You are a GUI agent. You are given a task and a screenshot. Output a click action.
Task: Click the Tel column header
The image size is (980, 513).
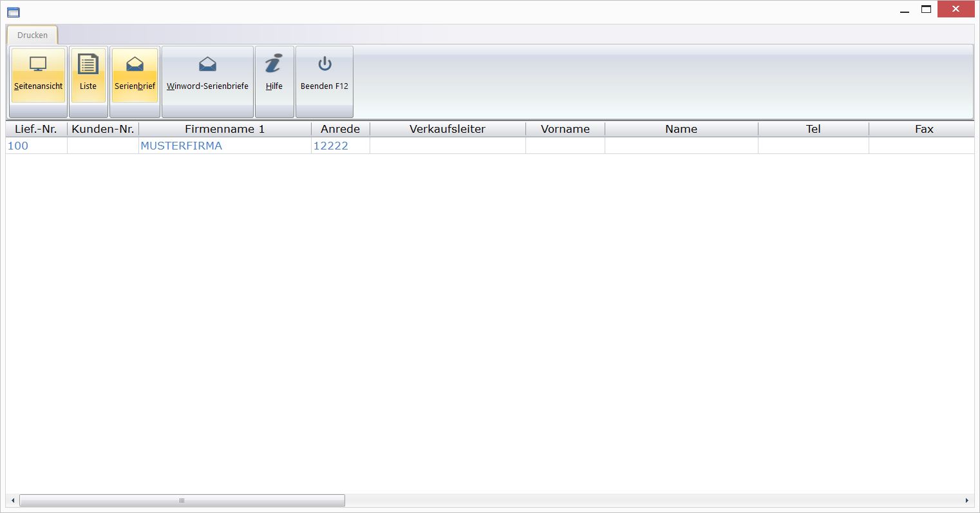point(813,129)
